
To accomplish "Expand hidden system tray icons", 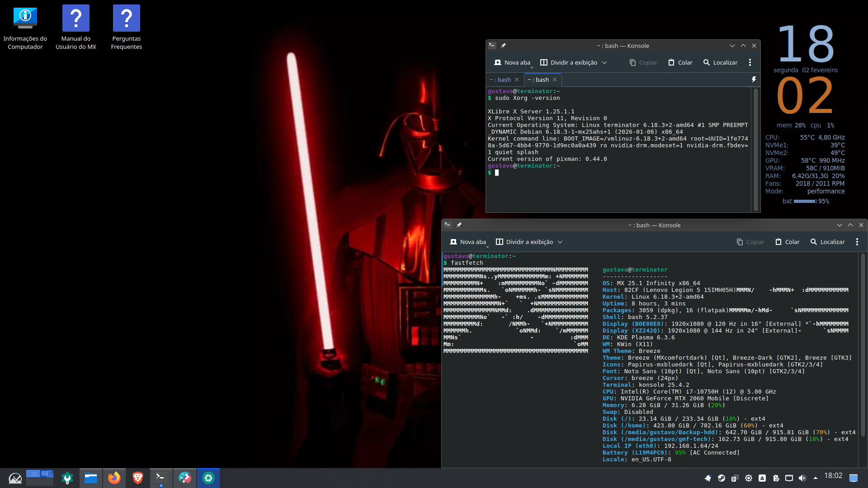I will pos(816,478).
